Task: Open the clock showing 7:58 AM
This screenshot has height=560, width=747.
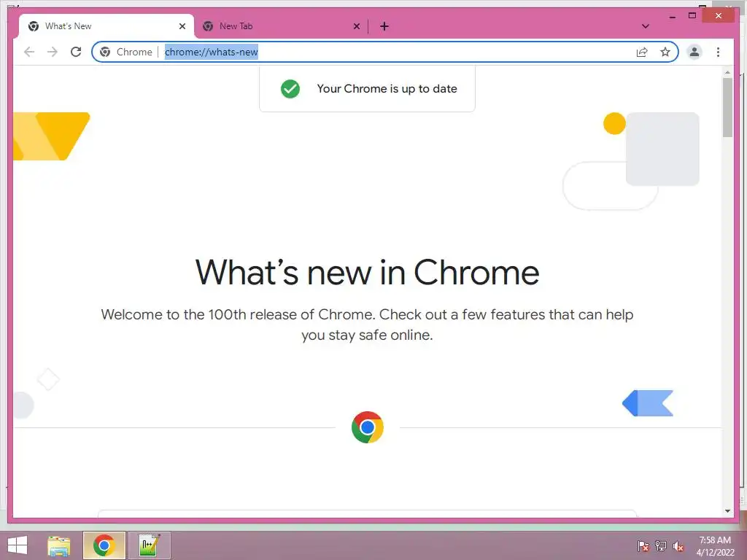Action: click(x=715, y=546)
